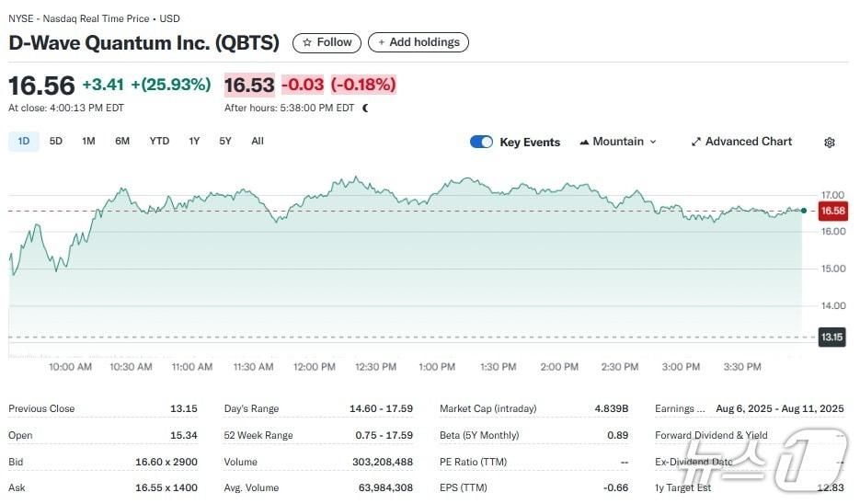Click the expand arrows beside Advanced Chart
This screenshot has height=504, width=860.
tap(695, 143)
